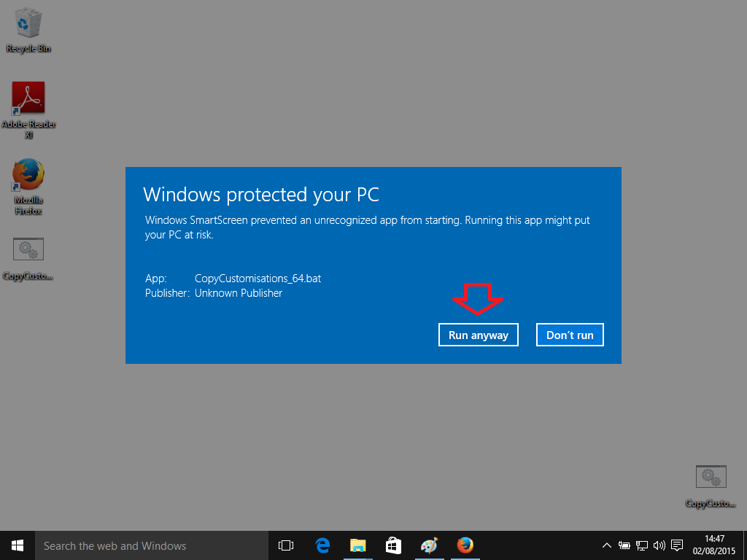Switch to Paint in the taskbar
The image size is (747, 560).
pyautogui.click(x=429, y=545)
